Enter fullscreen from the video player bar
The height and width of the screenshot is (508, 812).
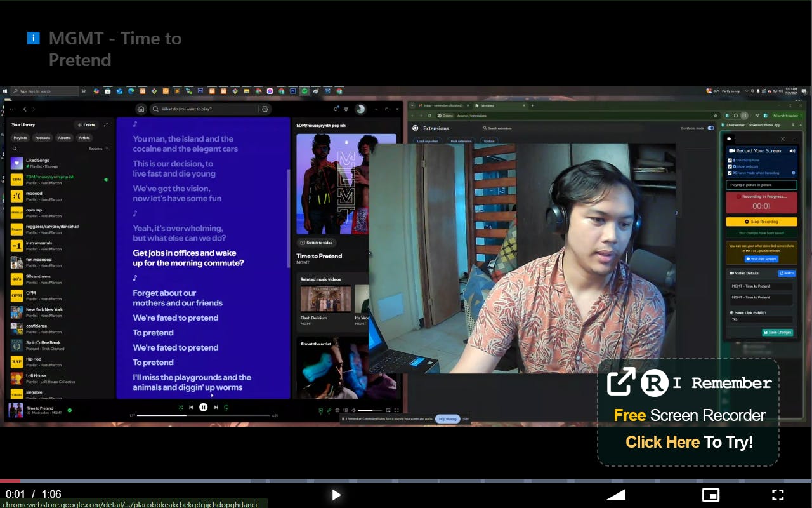tap(778, 495)
